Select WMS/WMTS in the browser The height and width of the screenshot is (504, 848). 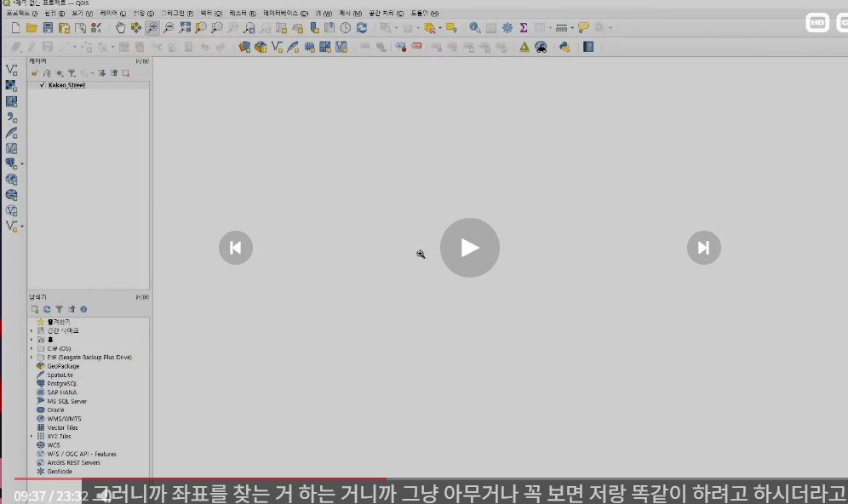[64, 419]
